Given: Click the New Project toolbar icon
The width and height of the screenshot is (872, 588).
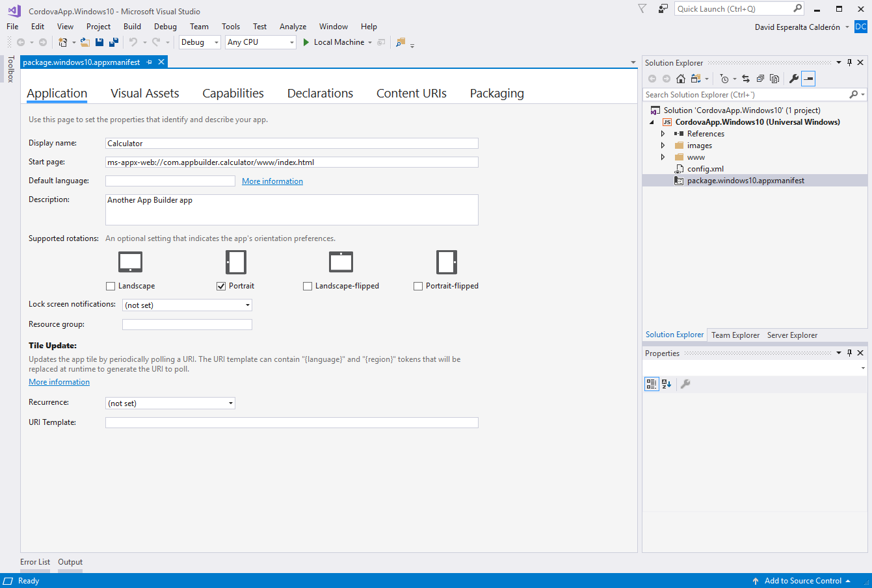Looking at the screenshot, I should 63,42.
